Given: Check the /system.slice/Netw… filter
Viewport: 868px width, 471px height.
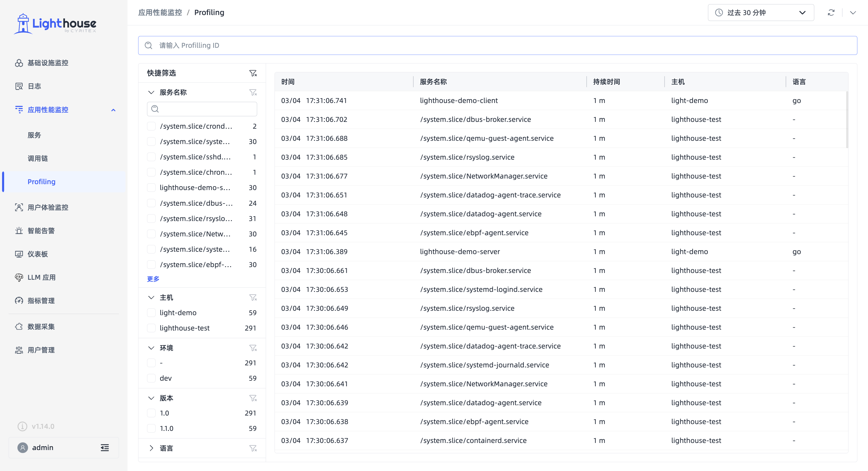Looking at the screenshot, I should pos(151,234).
